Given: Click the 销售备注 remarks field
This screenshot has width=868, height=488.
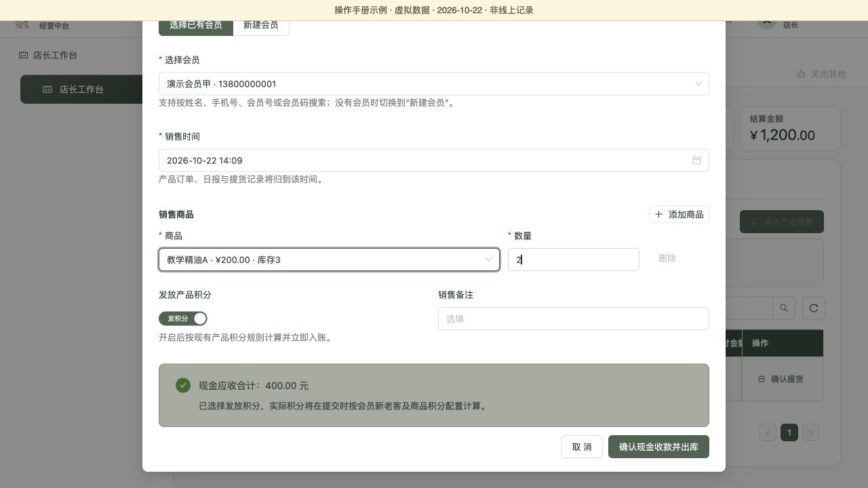Looking at the screenshot, I should [574, 319].
